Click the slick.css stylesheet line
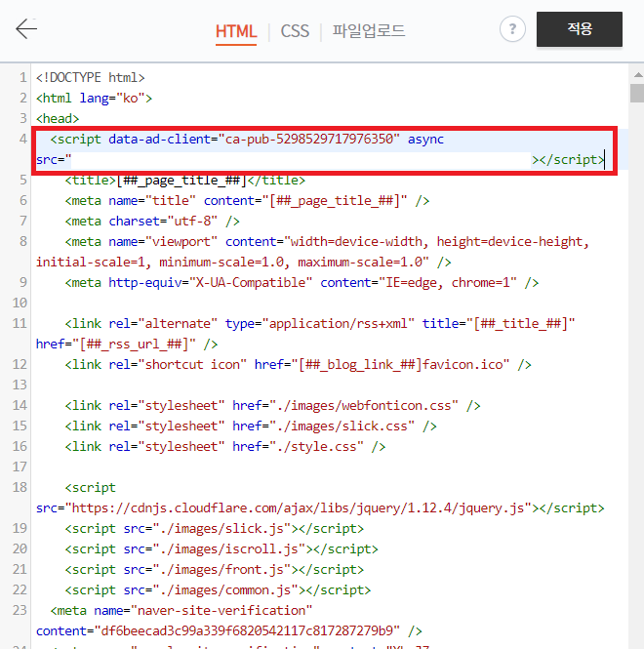Image resolution: width=644 pixels, height=649 pixels. click(x=251, y=426)
